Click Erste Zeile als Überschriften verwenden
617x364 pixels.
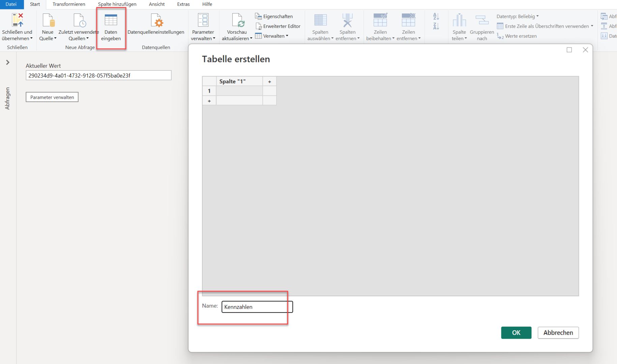click(545, 26)
